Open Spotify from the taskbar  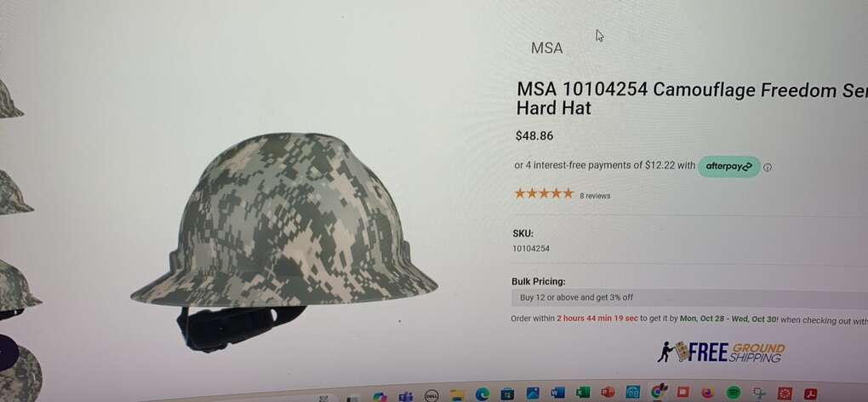(x=734, y=393)
